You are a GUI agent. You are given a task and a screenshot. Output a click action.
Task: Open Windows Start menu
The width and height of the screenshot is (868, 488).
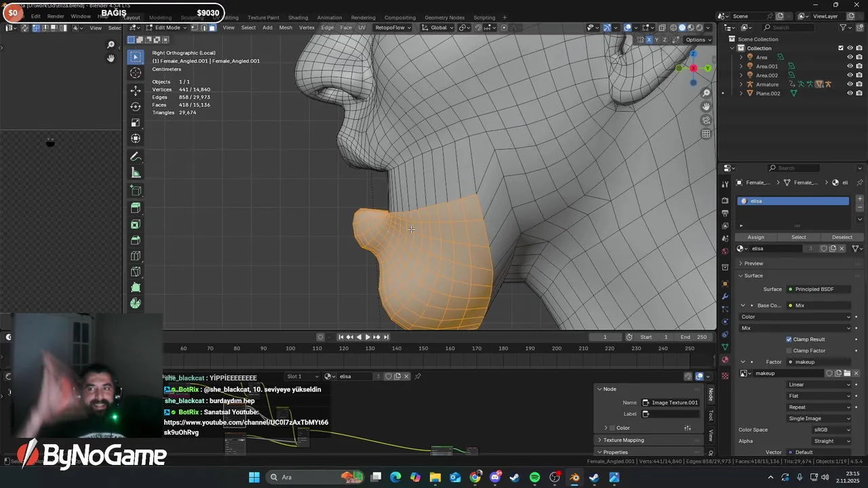click(x=254, y=477)
